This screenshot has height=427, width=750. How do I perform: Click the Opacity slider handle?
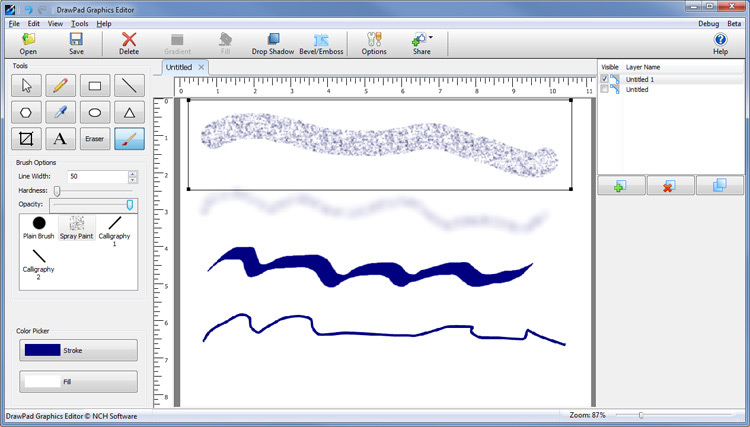(x=130, y=205)
